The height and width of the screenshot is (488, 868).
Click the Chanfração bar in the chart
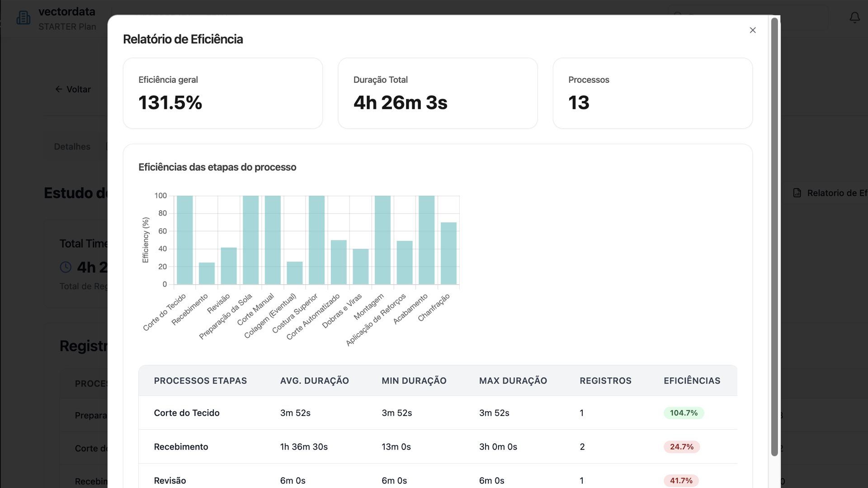click(448, 253)
